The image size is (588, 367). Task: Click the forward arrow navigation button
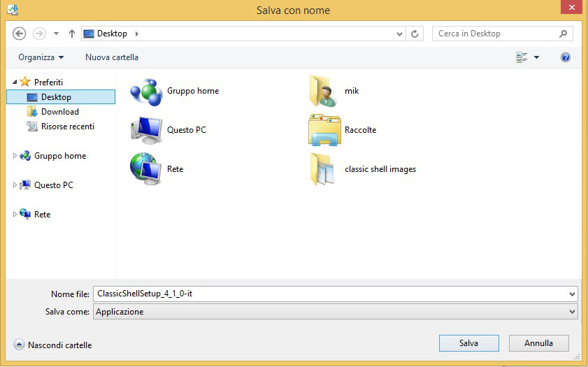(x=39, y=34)
